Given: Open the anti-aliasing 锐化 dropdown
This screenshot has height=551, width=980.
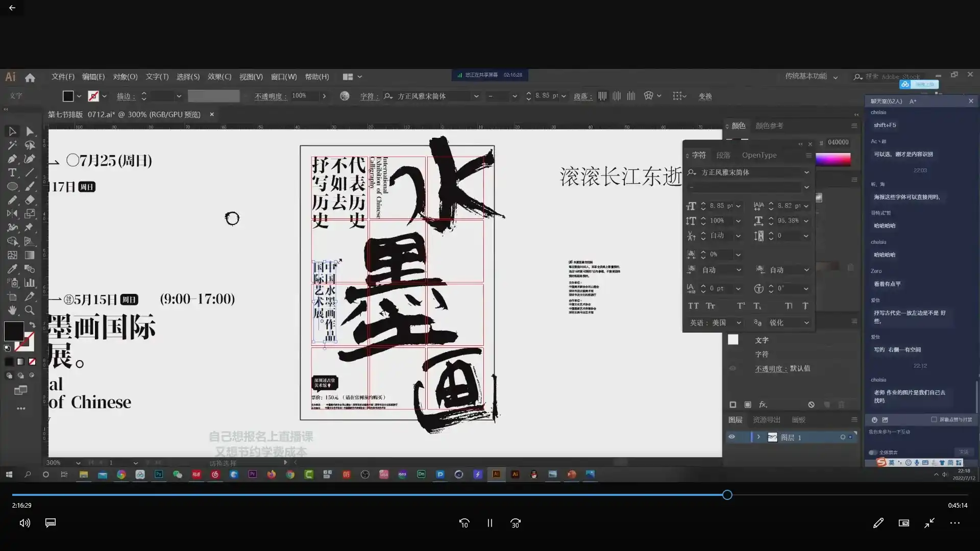Looking at the screenshot, I should click(x=805, y=322).
